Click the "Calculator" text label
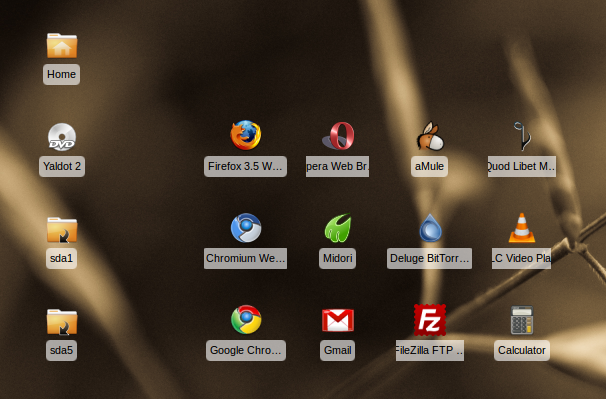 (x=522, y=350)
